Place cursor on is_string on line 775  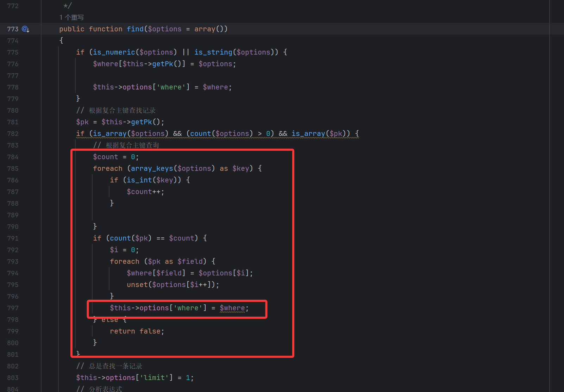point(213,52)
